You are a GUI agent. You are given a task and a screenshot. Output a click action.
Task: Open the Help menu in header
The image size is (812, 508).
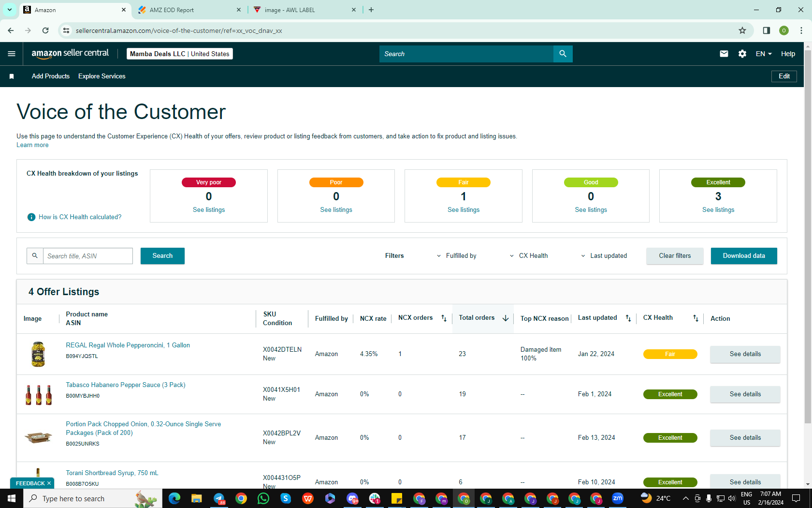(x=788, y=54)
